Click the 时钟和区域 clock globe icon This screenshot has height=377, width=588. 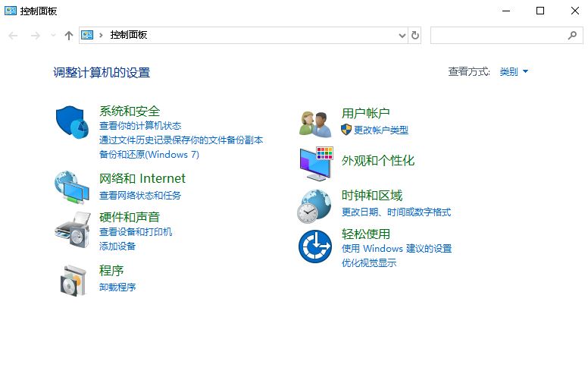314,206
